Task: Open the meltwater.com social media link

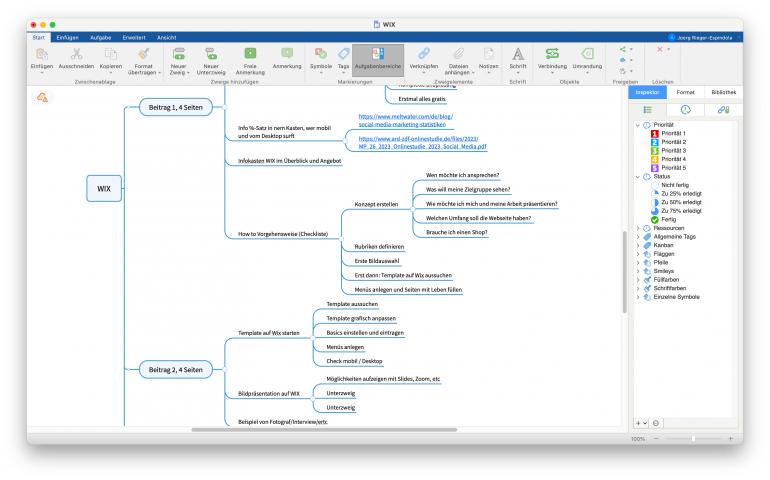Action: tap(406, 120)
